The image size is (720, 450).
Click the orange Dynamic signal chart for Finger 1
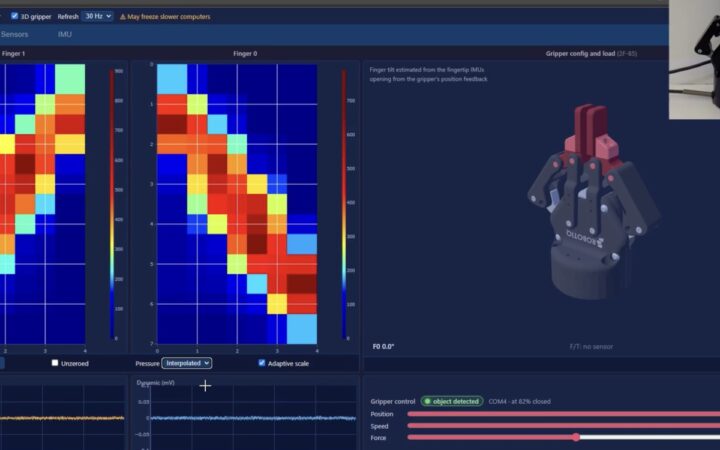(x=62, y=417)
